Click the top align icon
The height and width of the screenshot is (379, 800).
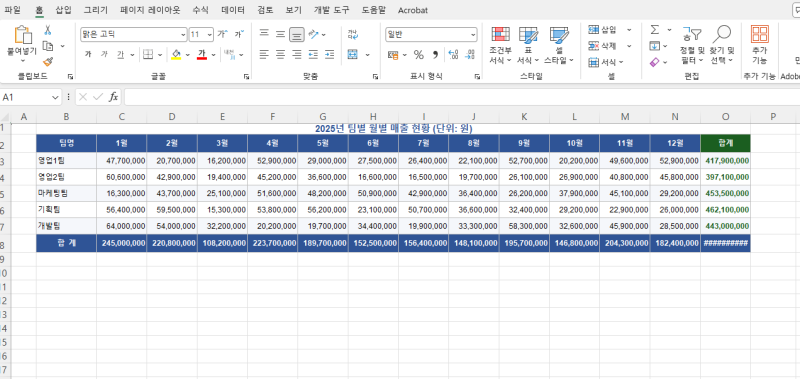[264, 34]
